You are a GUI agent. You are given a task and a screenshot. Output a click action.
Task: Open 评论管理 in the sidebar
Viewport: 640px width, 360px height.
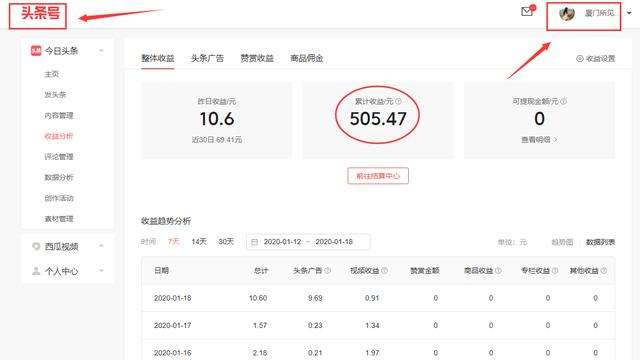coord(59,157)
